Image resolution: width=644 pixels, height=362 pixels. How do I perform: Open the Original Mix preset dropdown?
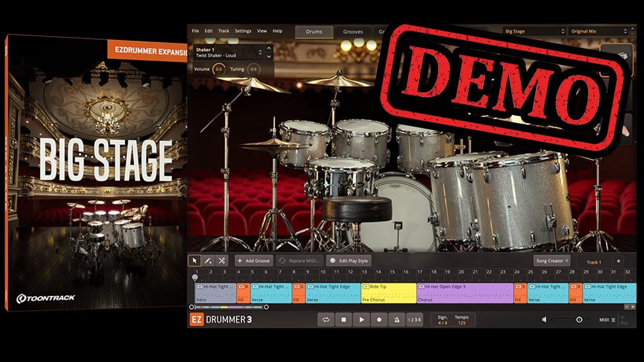(x=599, y=31)
